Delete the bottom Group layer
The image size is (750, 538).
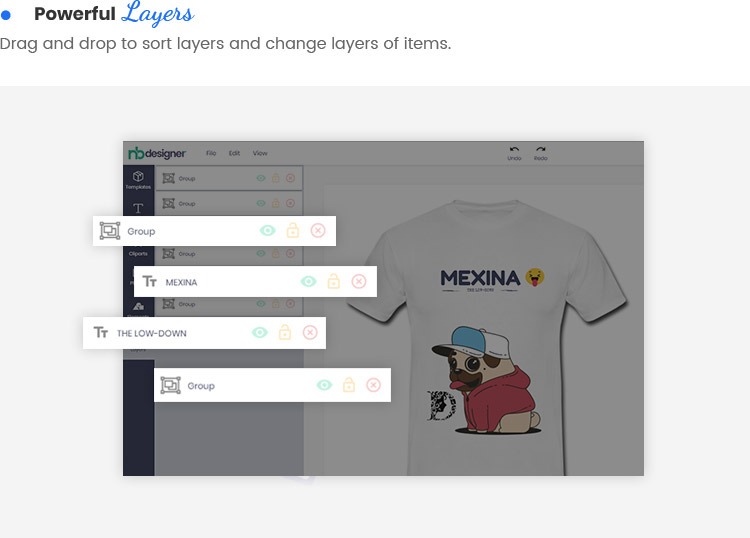coord(374,385)
